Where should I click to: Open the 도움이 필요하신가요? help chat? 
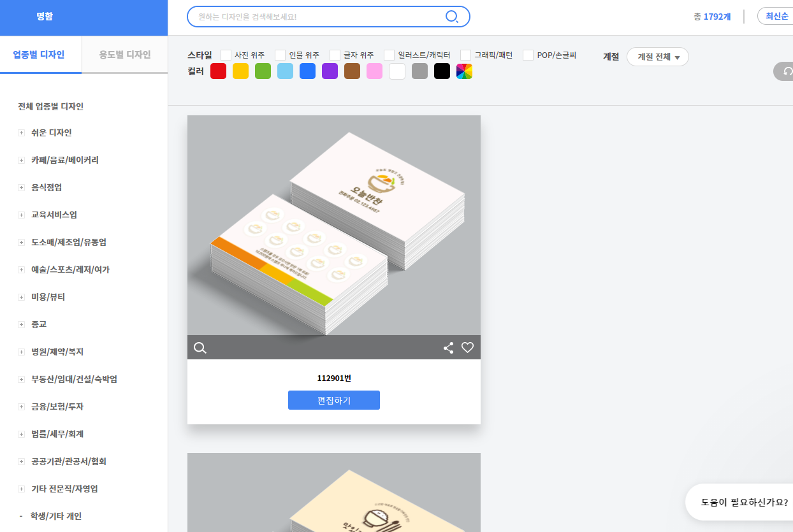[740, 502]
